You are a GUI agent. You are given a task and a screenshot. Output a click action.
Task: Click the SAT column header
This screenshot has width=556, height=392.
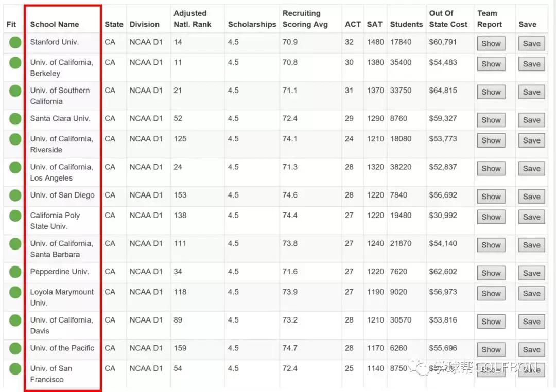(x=375, y=24)
